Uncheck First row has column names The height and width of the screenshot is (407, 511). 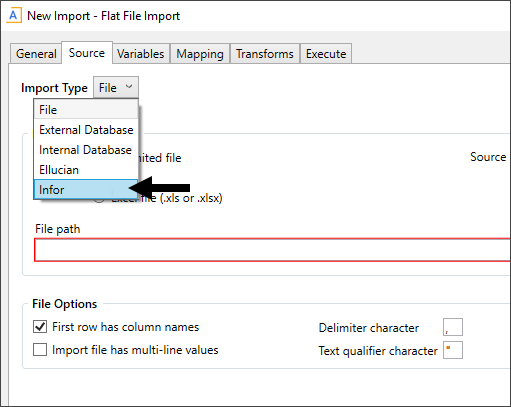point(40,327)
